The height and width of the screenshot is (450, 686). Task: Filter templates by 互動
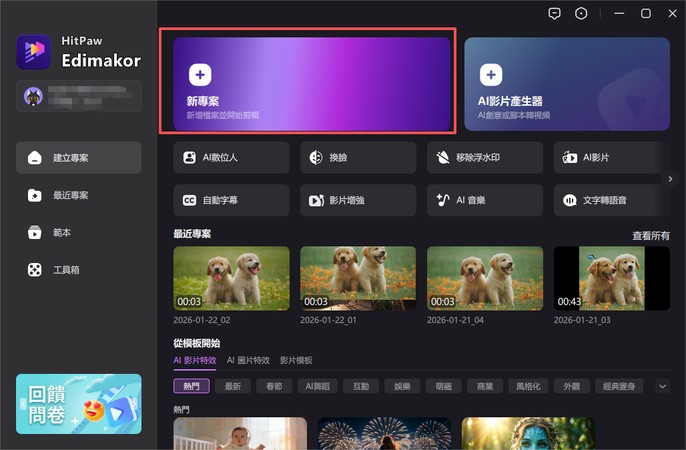361,386
